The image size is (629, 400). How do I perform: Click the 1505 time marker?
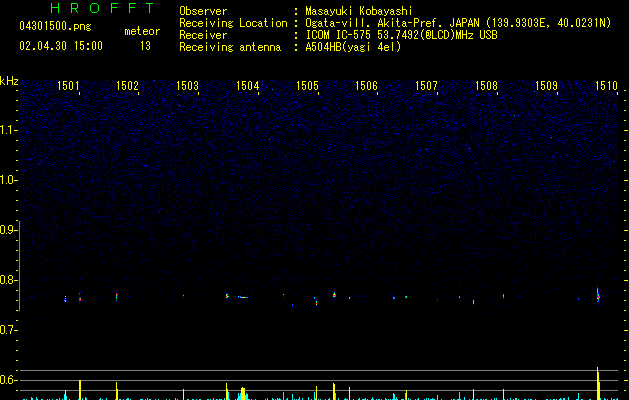(307, 86)
